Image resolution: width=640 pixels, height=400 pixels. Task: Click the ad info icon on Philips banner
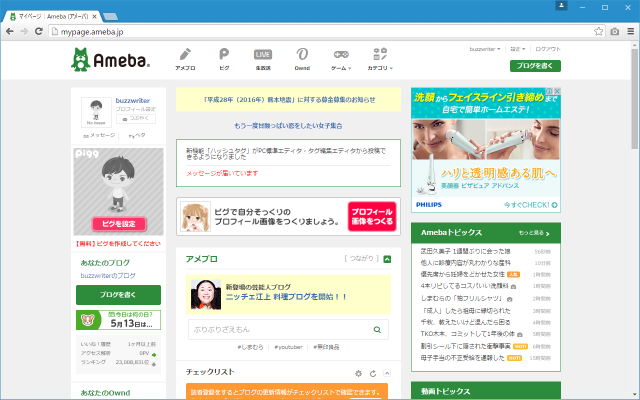[549, 91]
